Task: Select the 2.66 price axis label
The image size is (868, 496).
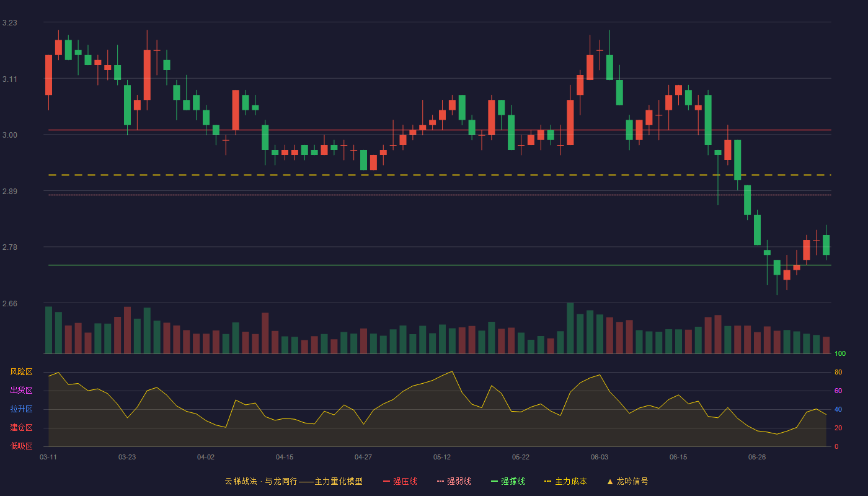Action: point(10,304)
